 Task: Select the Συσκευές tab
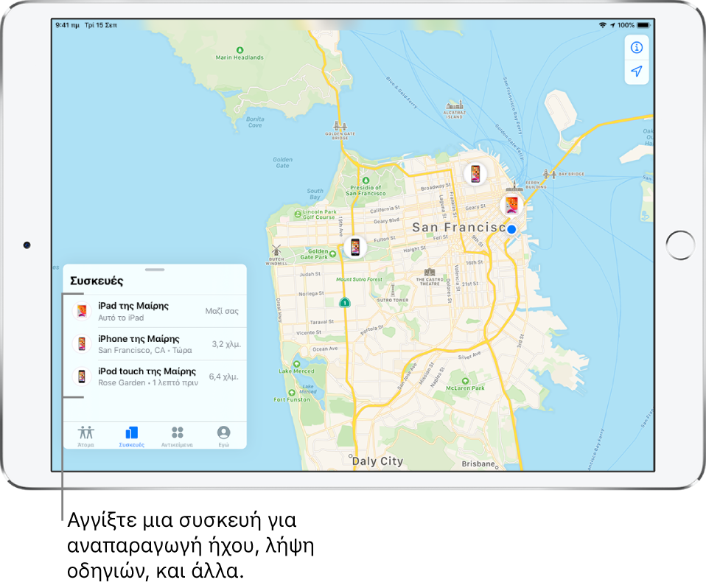(x=131, y=436)
